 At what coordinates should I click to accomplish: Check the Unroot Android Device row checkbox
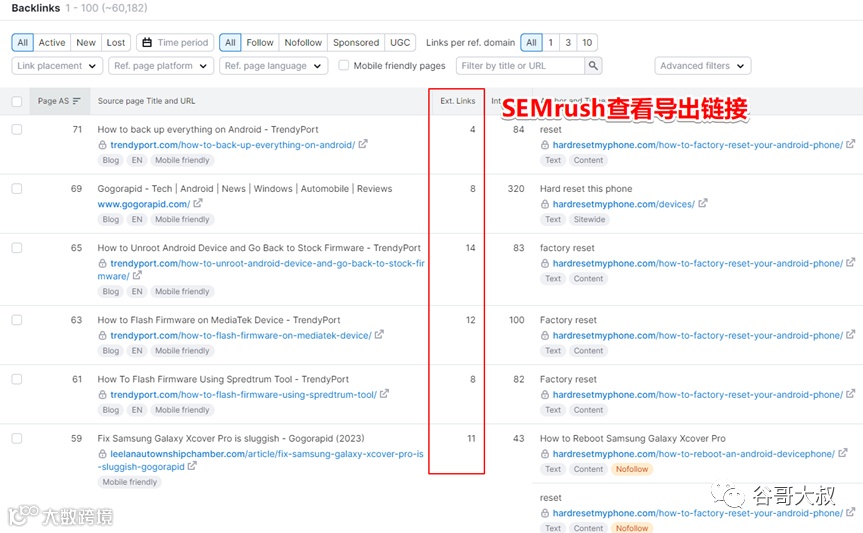coord(17,248)
